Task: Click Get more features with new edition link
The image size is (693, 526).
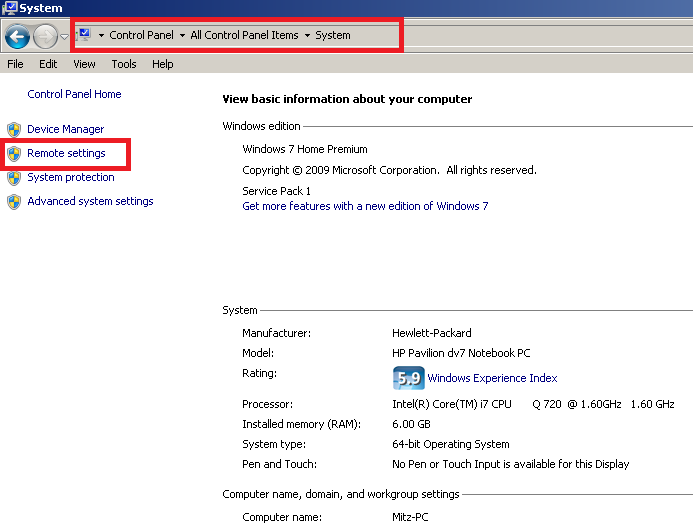Action: (x=365, y=206)
